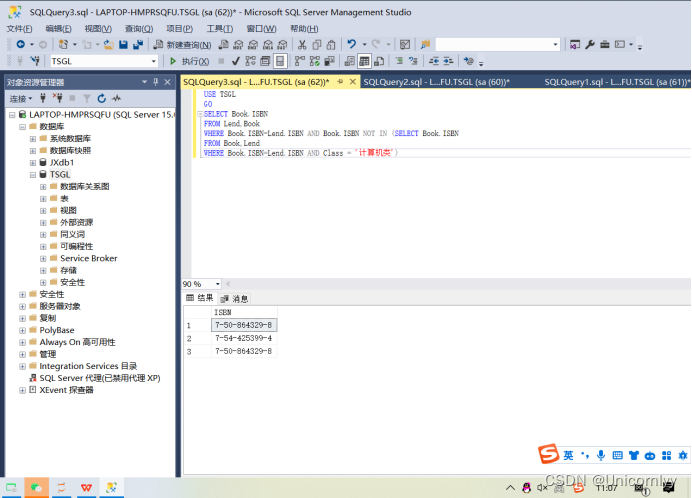
Task: Open the editor zoom 90 % dropdown
Action: tap(218, 284)
